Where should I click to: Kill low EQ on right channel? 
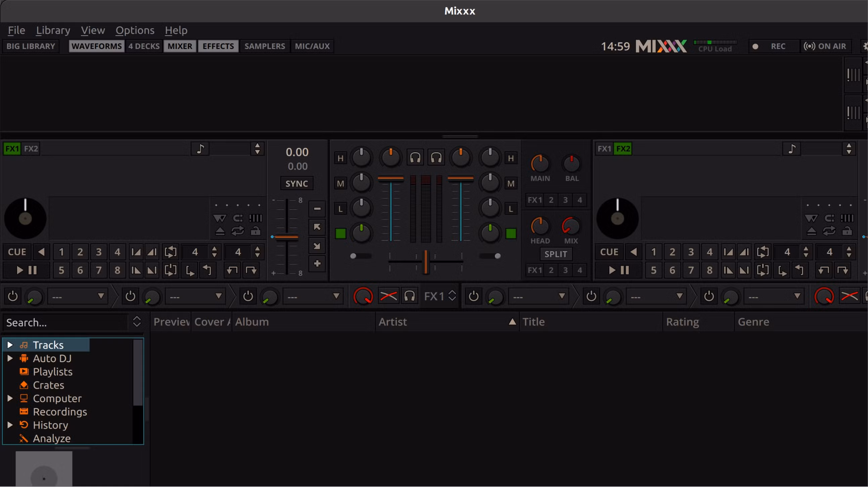pyautogui.click(x=511, y=209)
